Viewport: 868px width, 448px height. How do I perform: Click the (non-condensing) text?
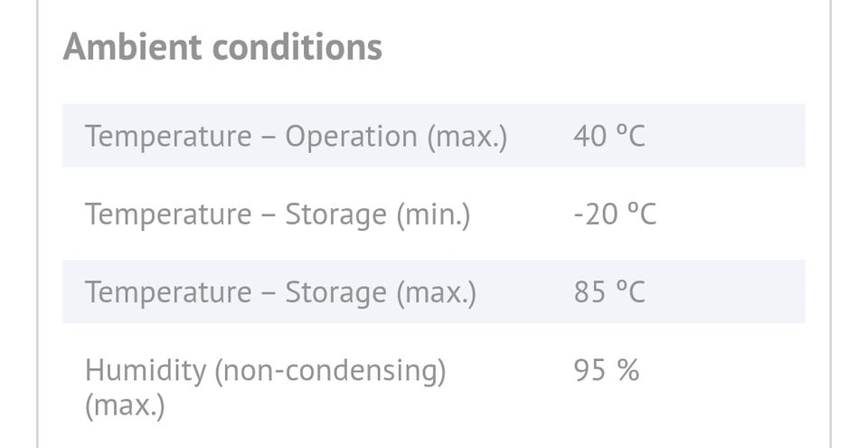tap(331, 371)
